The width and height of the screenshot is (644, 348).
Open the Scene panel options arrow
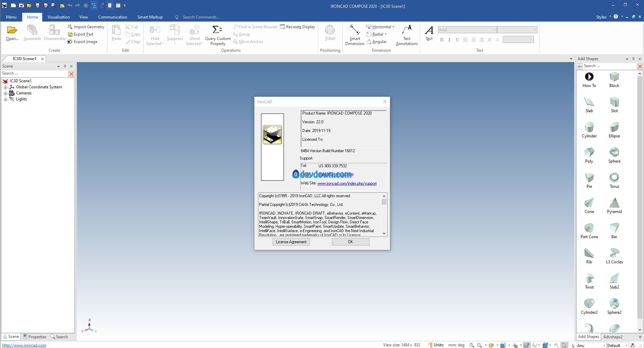58,67
